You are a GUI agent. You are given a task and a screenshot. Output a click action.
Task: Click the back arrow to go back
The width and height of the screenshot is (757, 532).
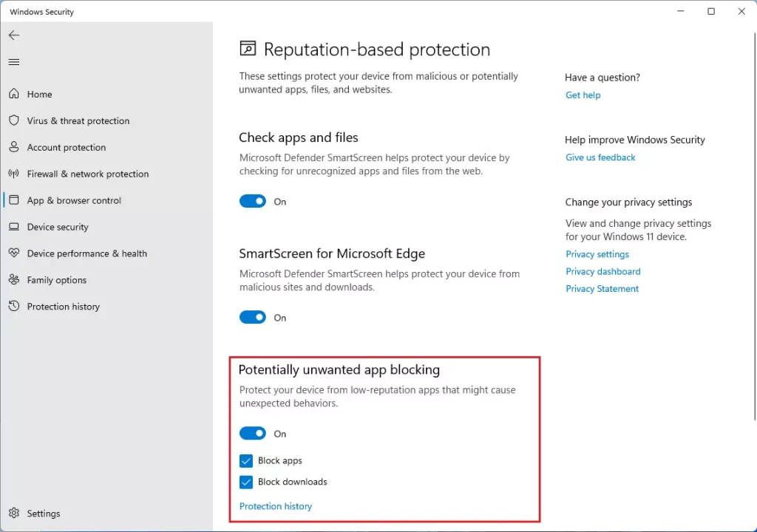(13, 35)
